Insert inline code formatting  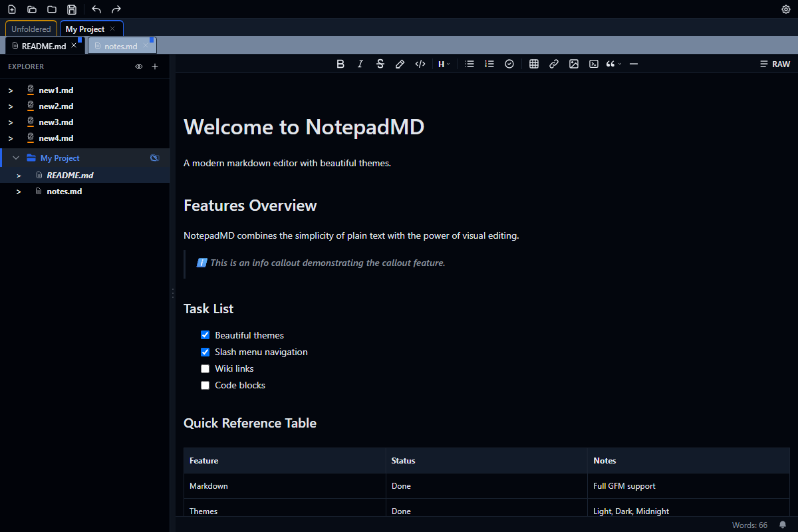point(420,63)
